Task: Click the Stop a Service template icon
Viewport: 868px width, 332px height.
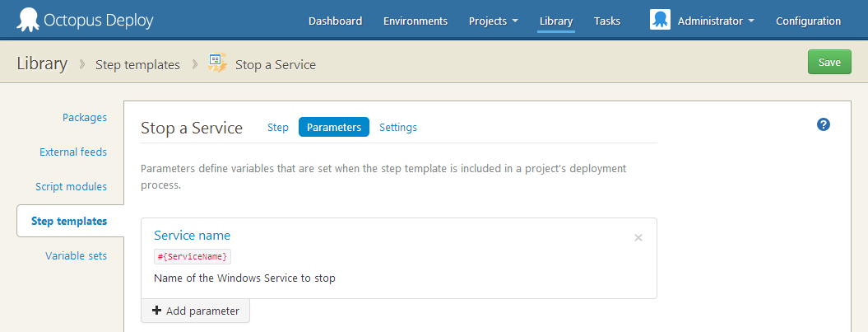Action: (x=217, y=63)
